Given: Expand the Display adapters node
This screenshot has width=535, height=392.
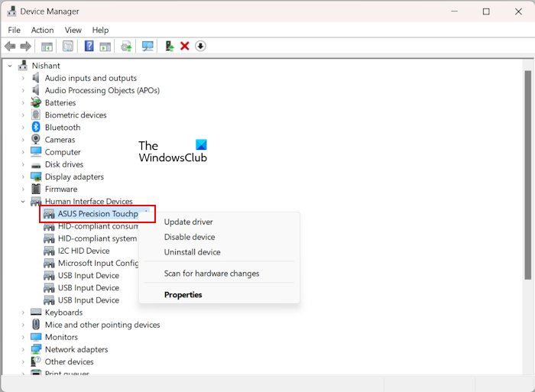Looking at the screenshot, I should coord(23,177).
